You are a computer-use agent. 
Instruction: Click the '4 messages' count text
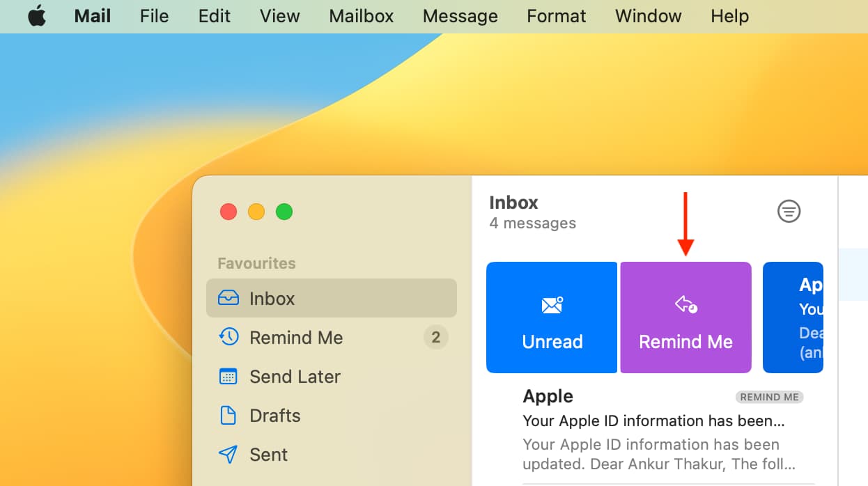(x=533, y=224)
